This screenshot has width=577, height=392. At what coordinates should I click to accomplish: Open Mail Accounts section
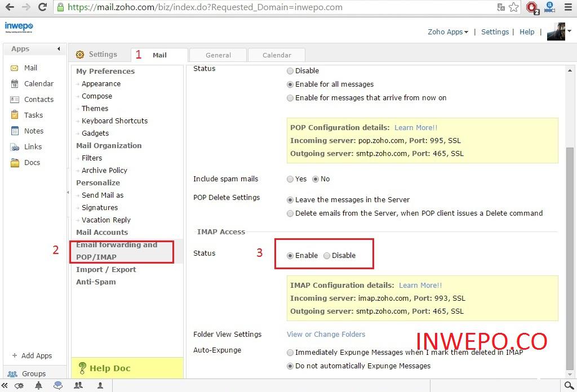click(x=102, y=233)
